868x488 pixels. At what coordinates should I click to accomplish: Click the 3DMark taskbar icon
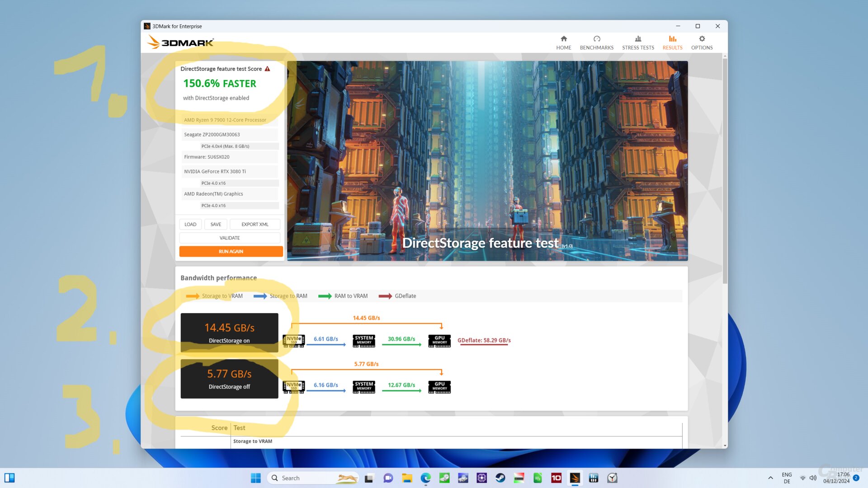tap(575, 478)
